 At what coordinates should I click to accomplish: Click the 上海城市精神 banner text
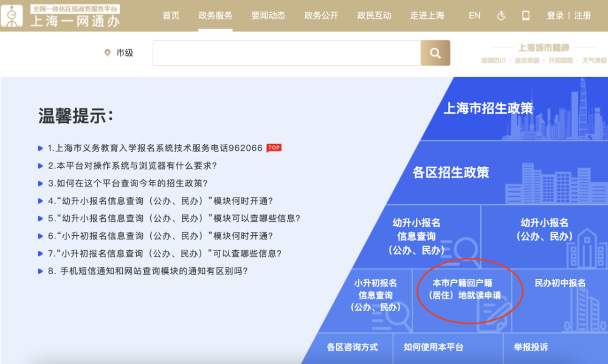pos(544,47)
